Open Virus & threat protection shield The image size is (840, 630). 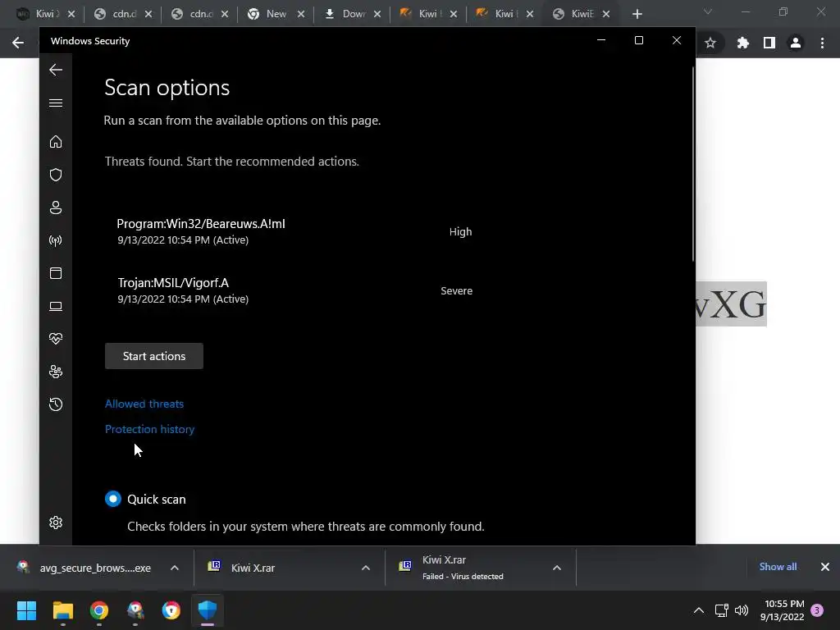click(x=56, y=175)
